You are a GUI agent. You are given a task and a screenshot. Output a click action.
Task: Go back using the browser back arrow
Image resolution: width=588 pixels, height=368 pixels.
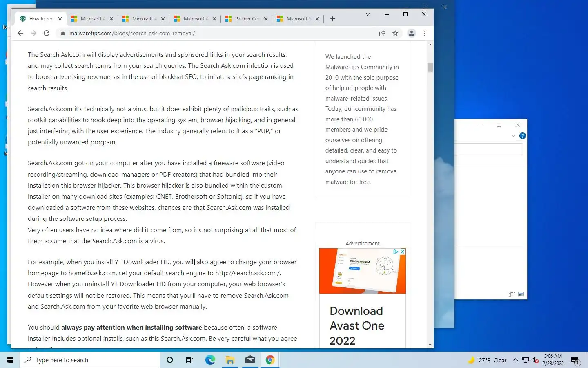pos(20,33)
